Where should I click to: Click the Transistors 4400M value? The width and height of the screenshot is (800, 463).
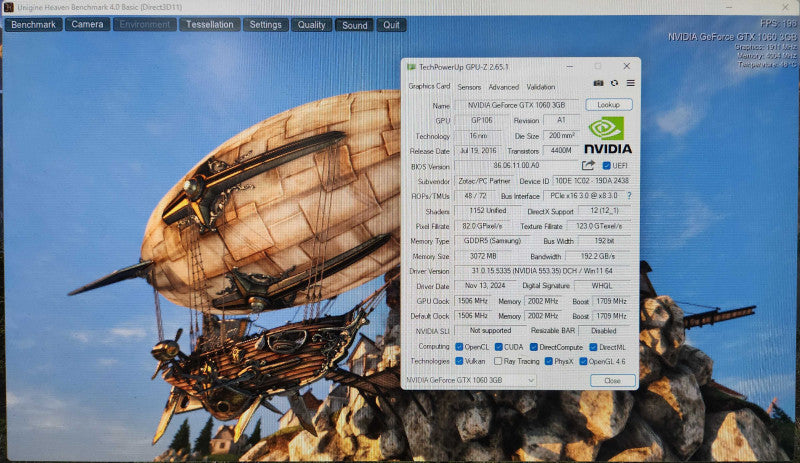[561, 151]
